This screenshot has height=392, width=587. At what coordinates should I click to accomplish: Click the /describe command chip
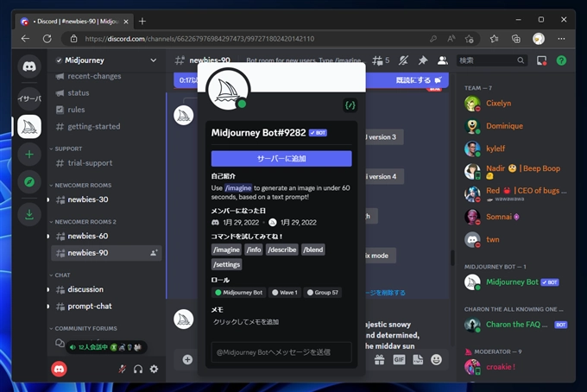tap(282, 250)
